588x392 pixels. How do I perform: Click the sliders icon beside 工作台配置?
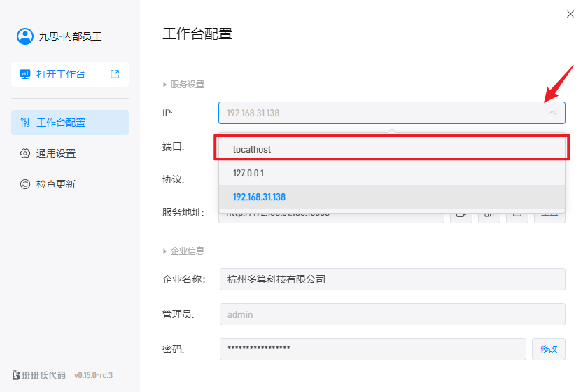tap(25, 122)
